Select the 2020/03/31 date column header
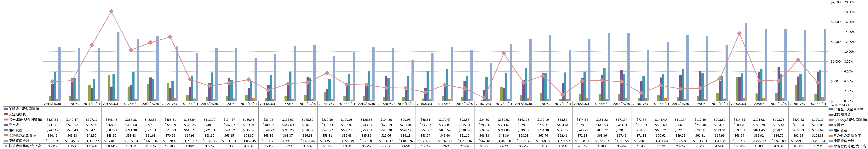The width and height of the screenshot is (868, 149). (740, 104)
